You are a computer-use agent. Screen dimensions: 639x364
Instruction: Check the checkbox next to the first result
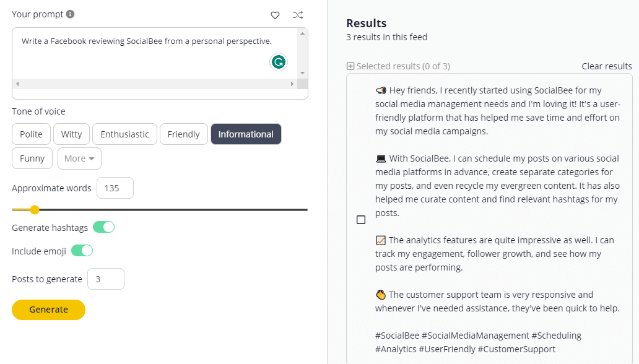(360, 219)
